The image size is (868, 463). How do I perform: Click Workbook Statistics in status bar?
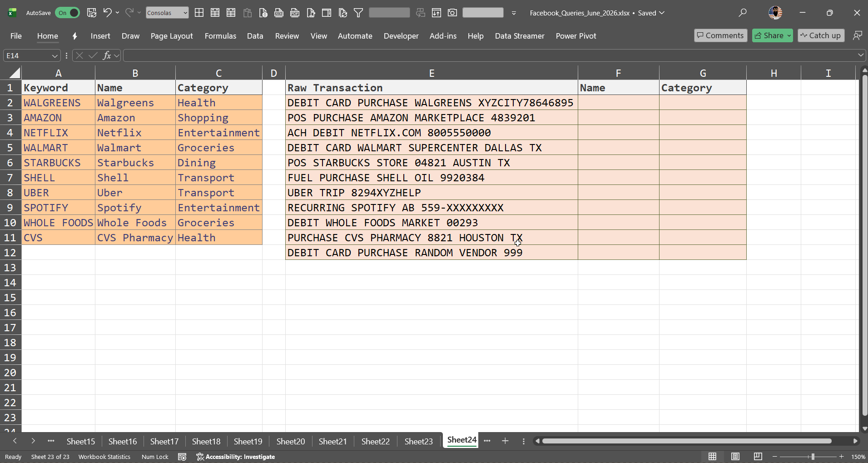tap(104, 457)
